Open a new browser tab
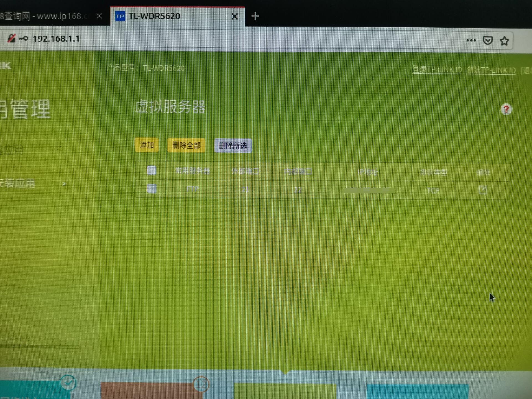Screen dimensions: 532x399 coord(255,16)
